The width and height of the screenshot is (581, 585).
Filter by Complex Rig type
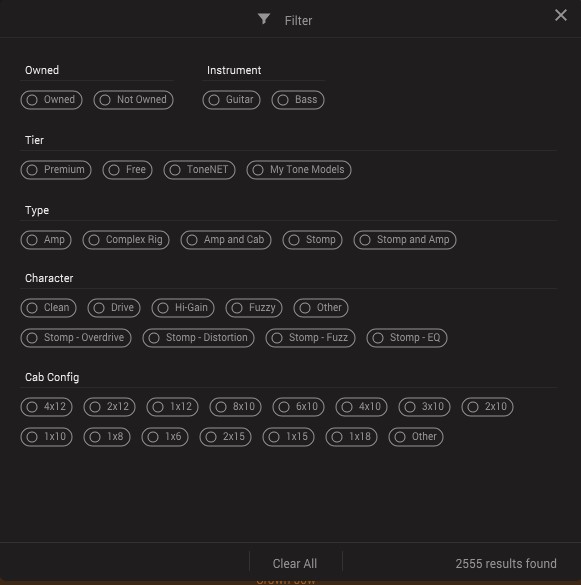tap(126, 240)
